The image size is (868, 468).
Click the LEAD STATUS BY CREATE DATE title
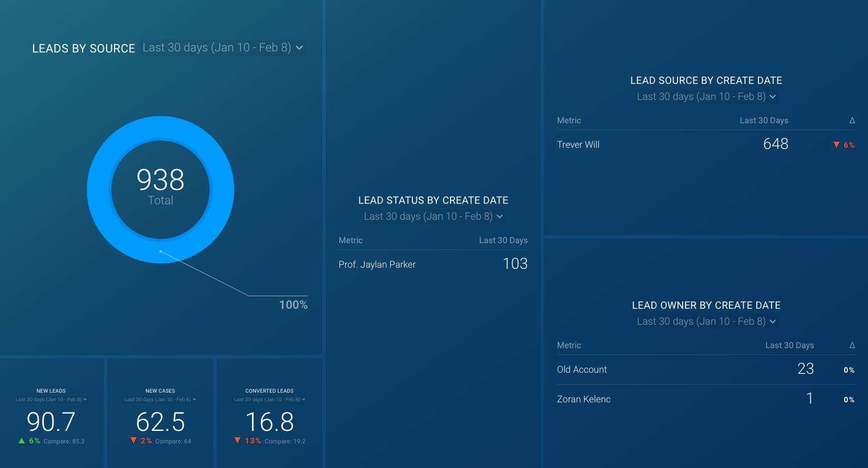point(433,200)
